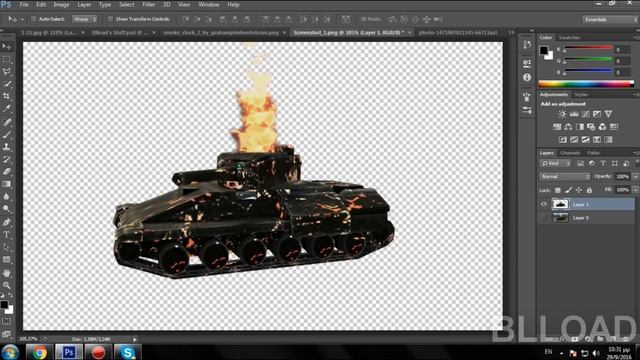640x360 pixels.
Task: Select the Move tool in the toolbox
Action: click(7, 47)
